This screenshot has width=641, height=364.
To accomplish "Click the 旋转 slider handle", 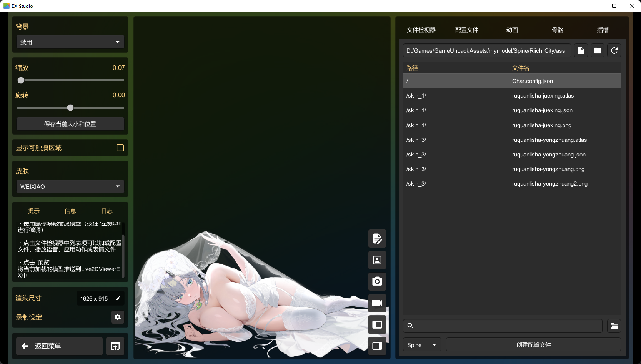I will point(70,108).
